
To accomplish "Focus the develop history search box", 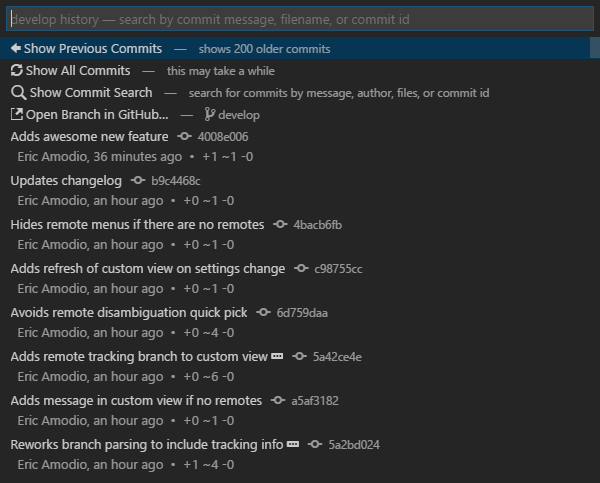I will (x=300, y=19).
